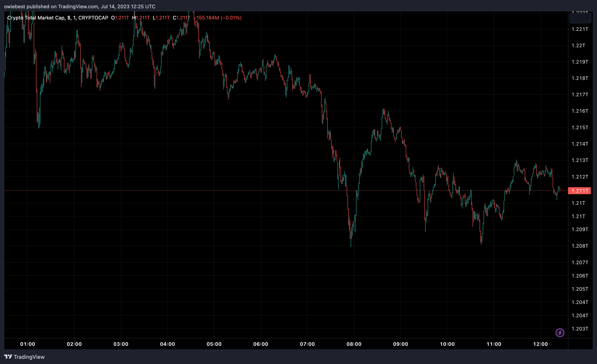Click the 1.217T price axis label
Viewport: 597px width, 364px height.
(580, 94)
